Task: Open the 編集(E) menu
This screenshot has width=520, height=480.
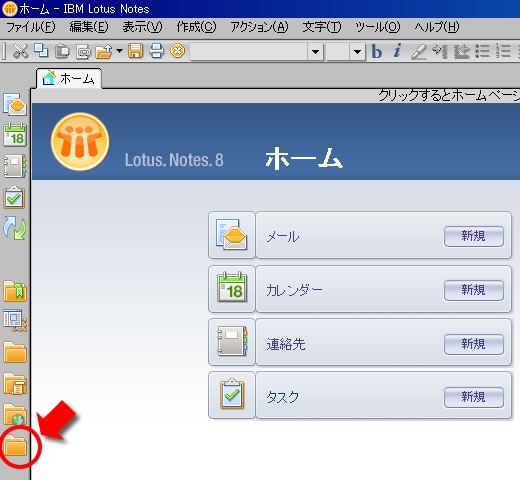Action: [89, 27]
